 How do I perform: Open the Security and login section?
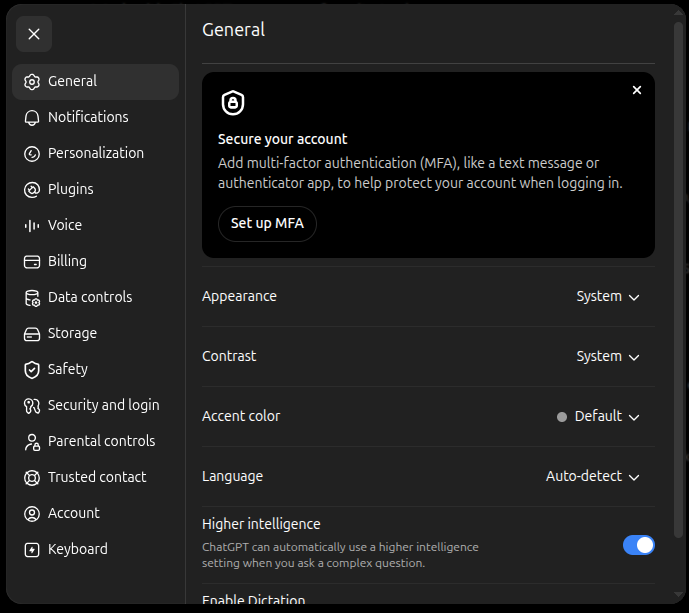[95, 405]
